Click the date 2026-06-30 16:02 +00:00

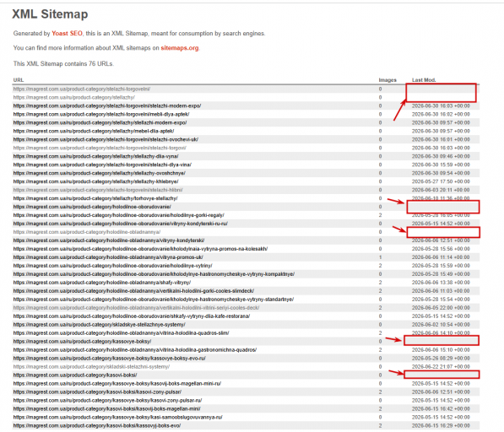tap(441, 114)
